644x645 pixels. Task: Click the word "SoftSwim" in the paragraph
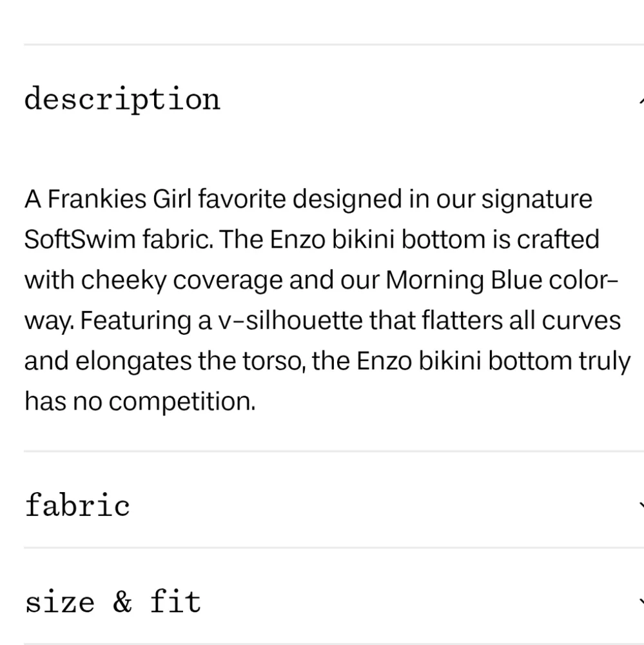[x=80, y=239]
